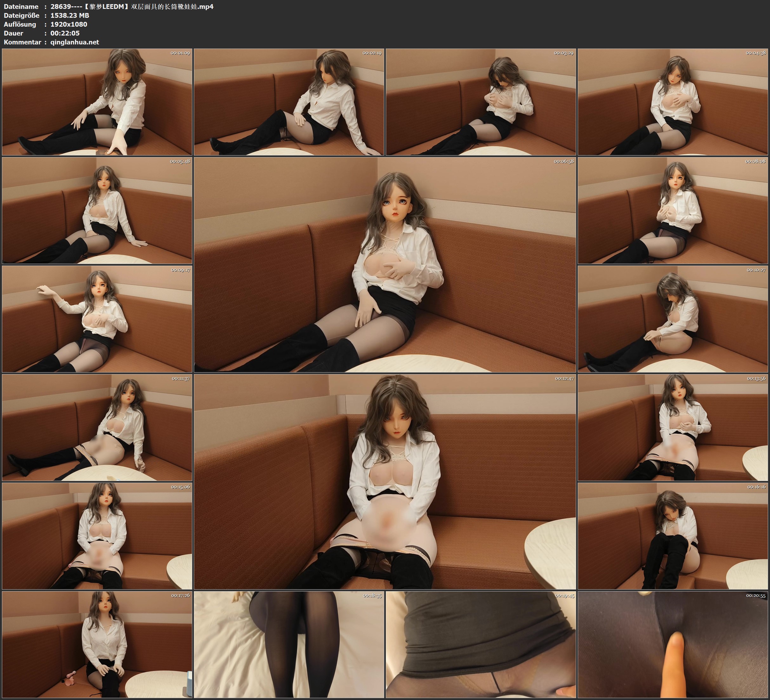
Task: Open the frame marked 00:08:08
Action: coord(673,210)
